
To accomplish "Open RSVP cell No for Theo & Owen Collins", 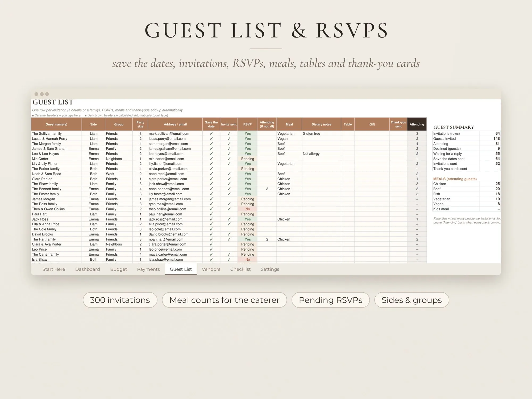I will (248, 209).
